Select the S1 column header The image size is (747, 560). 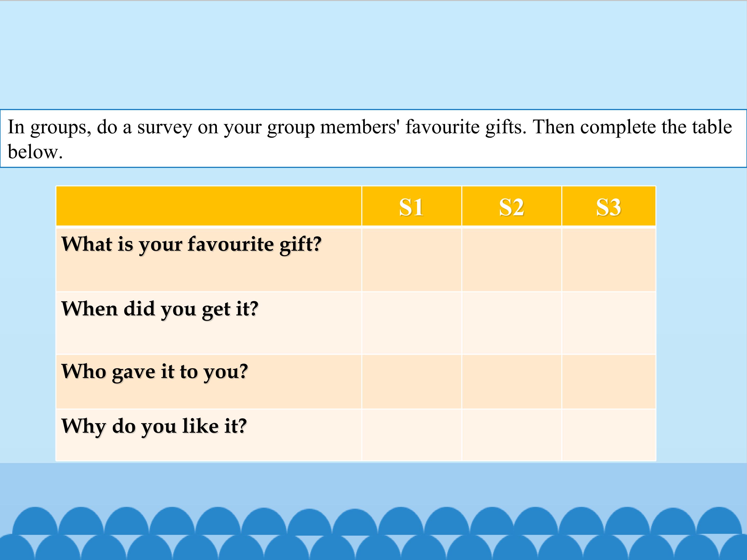coord(411,207)
